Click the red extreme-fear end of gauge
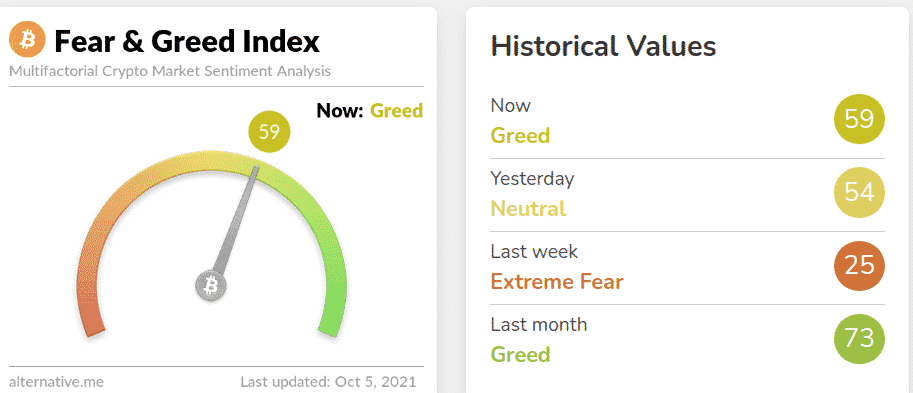The image size is (913, 393). click(93, 321)
